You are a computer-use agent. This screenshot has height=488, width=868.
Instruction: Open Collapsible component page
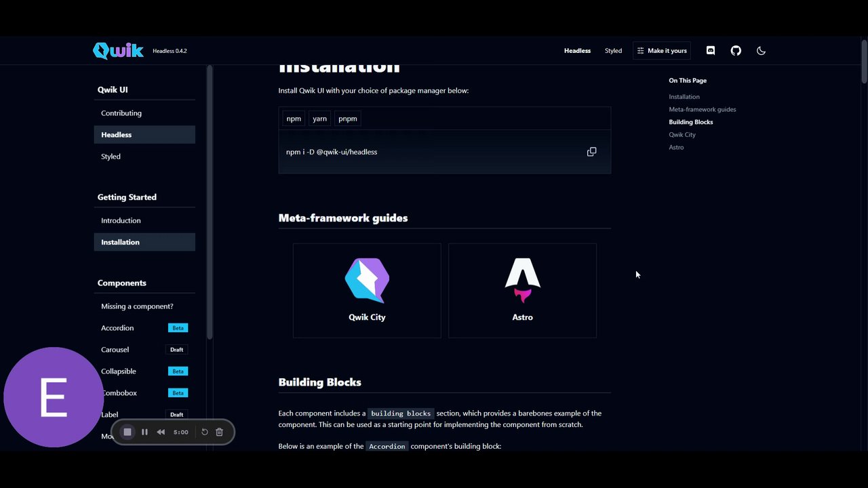[119, 371]
